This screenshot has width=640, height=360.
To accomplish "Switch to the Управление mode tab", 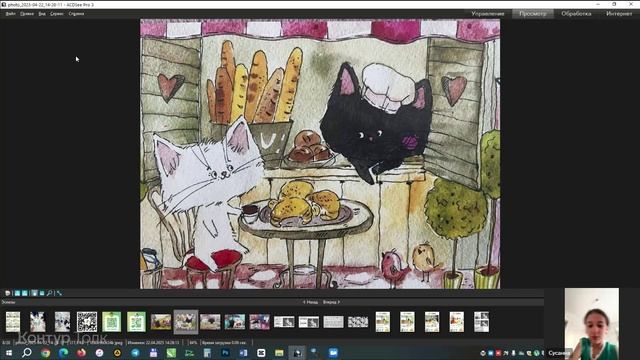I will click(x=488, y=14).
